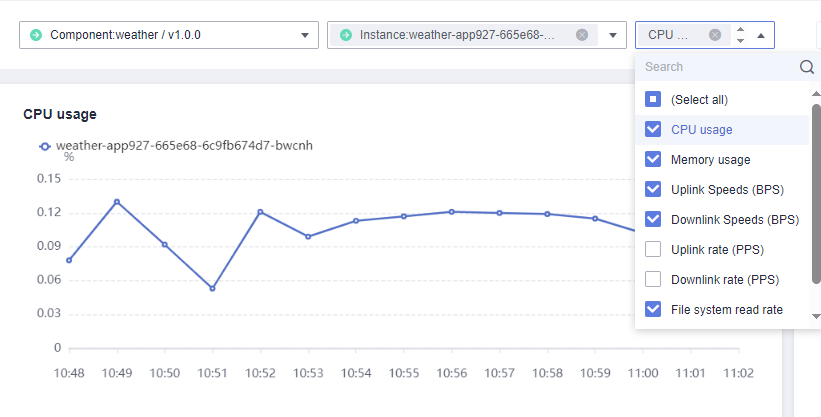Viewport: 821px width, 417px height.
Task: Uncheck the Memory usage checkbox
Action: pyautogui.click(x=653, y=159)
